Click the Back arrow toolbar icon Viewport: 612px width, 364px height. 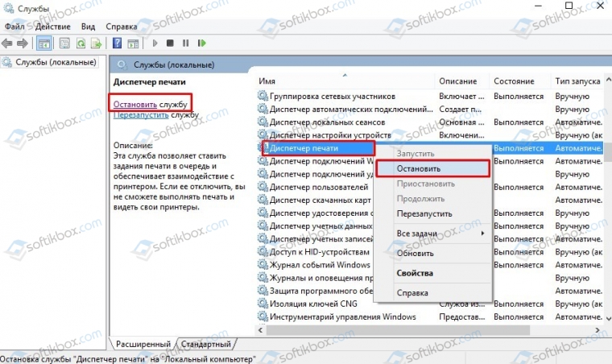(x=7, y=43)
